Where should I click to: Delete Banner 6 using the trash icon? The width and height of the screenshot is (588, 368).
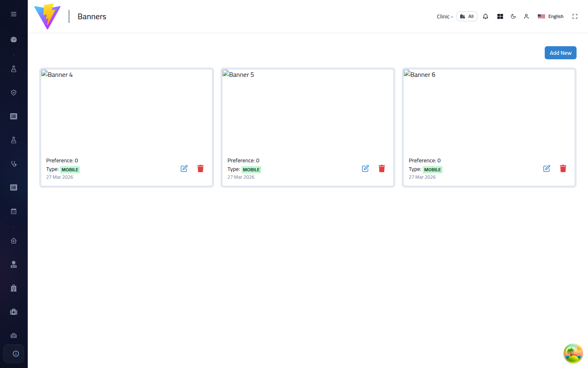click(563, 168)
